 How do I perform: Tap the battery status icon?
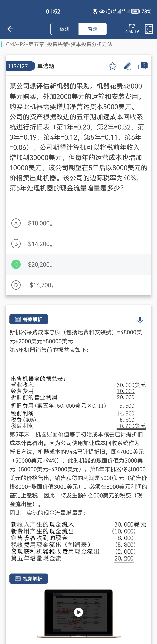pyautogui.click(x=135, y=11)
